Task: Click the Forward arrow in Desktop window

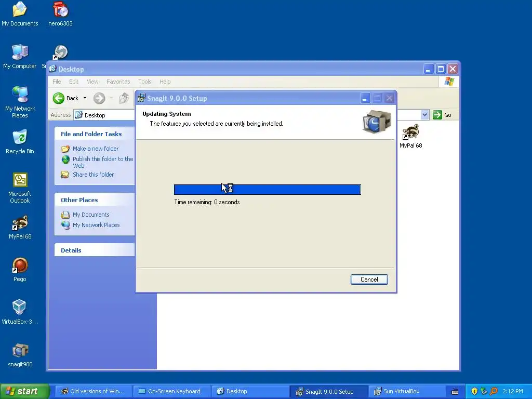Action: click(99, 98)
